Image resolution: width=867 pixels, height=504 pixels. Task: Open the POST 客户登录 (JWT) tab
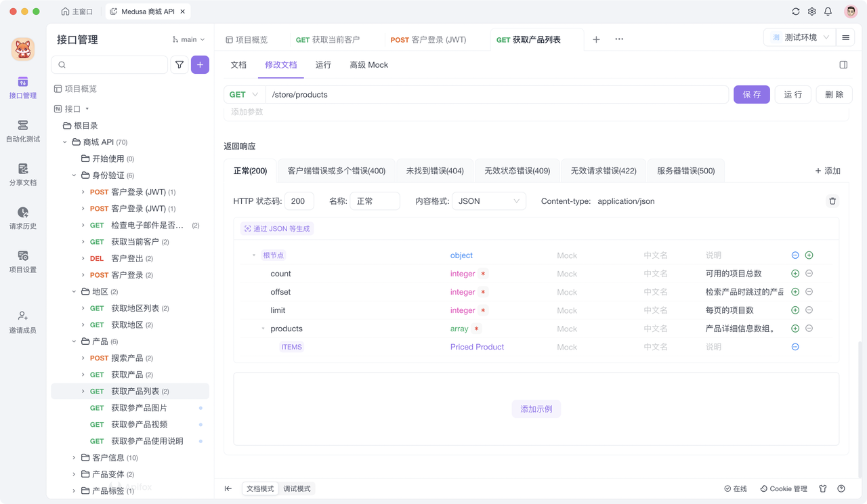[428, 40]
